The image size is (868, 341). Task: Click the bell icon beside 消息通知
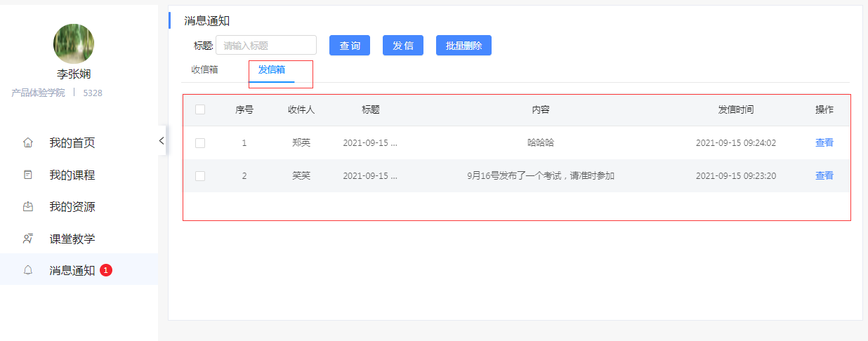28,270
